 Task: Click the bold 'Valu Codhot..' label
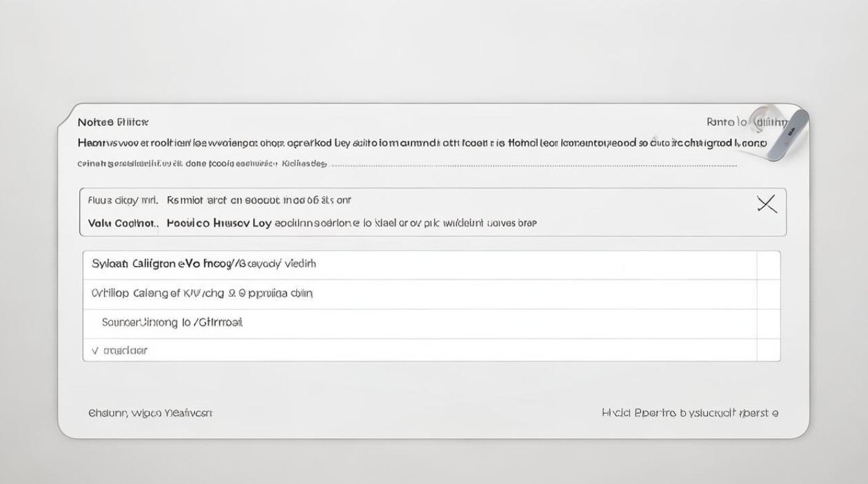coord(122,223)
